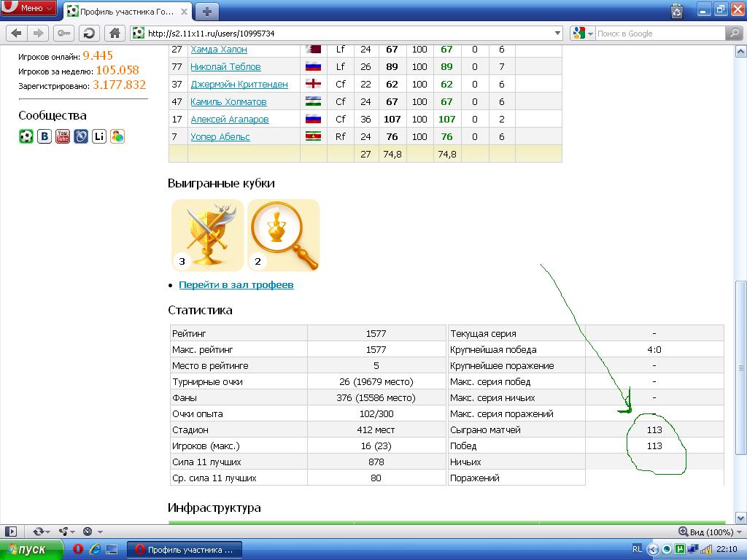
Task: Open the search engine selector dropdown
Action: (581, 34)
